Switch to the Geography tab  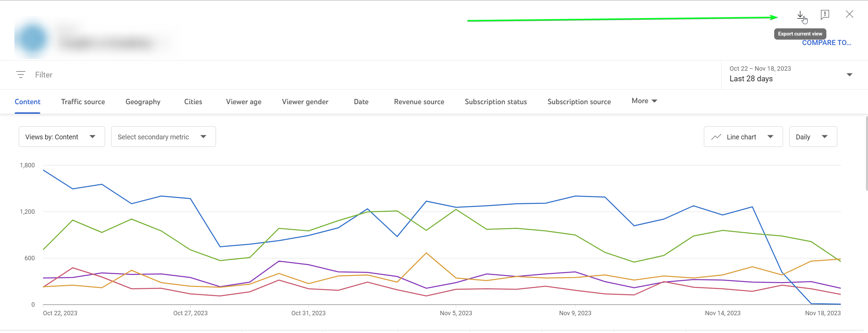click(x=143, y=102)
